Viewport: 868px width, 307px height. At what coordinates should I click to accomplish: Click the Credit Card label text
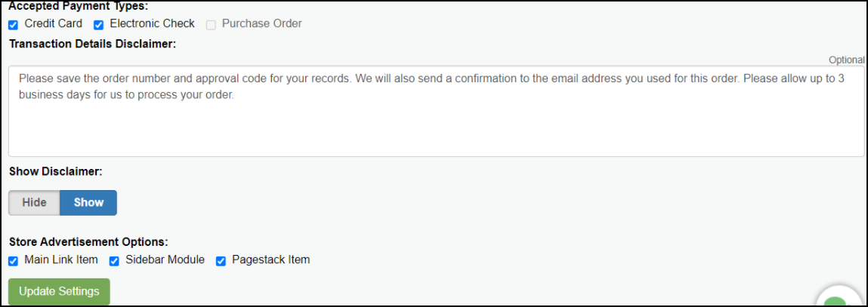click(x=54, y=24)
